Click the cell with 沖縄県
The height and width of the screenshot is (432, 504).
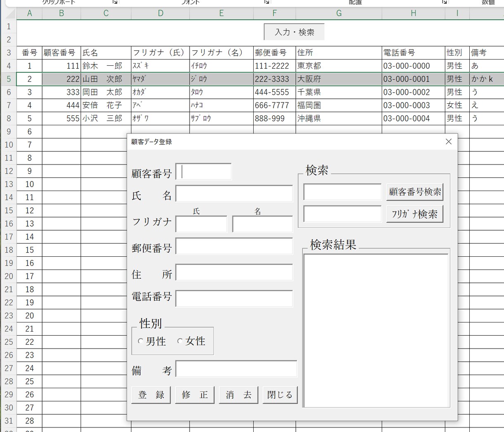[x=339, y=119]
